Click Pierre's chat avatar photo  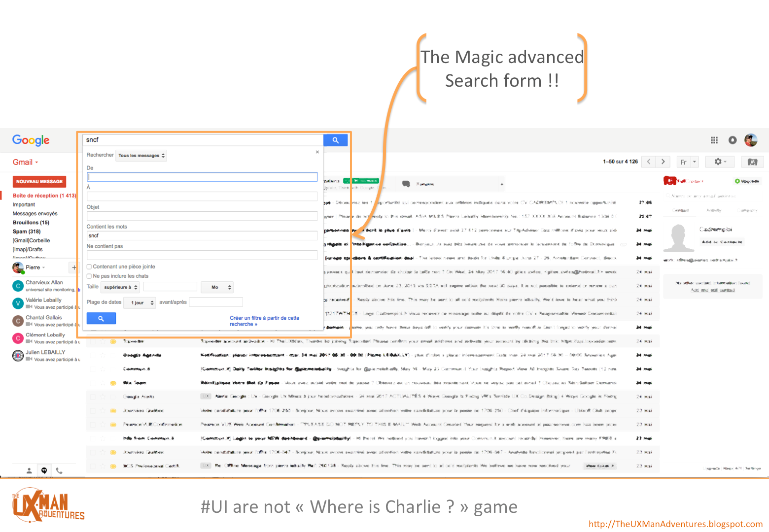pyautogui.click(x=18, y=267)
